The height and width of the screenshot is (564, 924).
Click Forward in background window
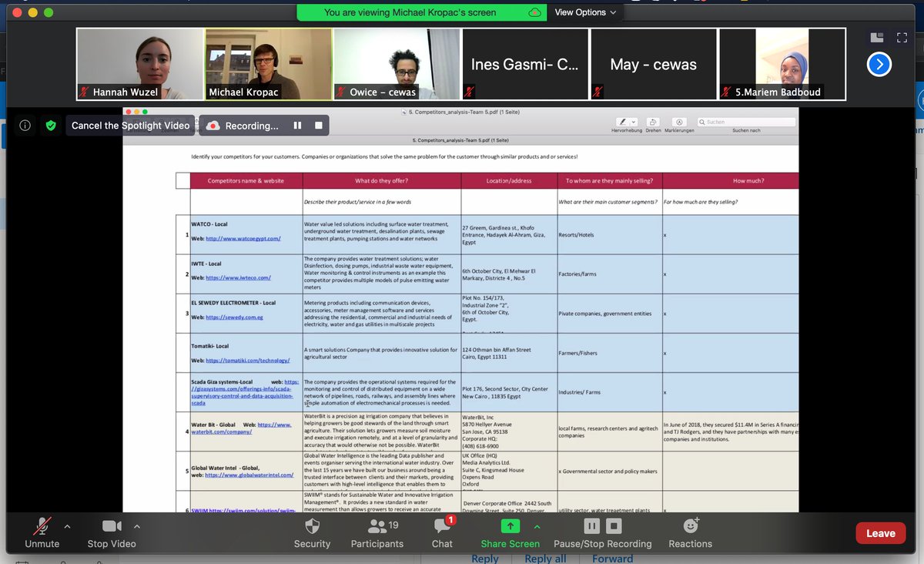pos(613,559)
